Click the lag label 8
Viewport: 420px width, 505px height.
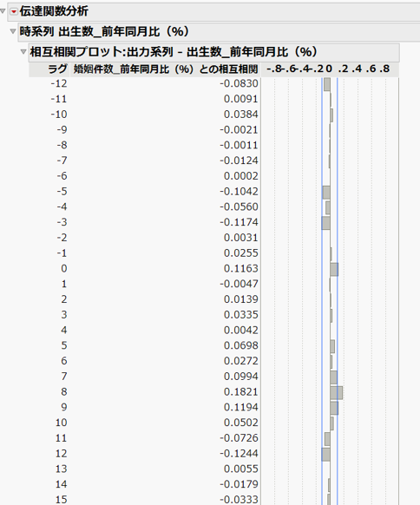click(63, 391)
